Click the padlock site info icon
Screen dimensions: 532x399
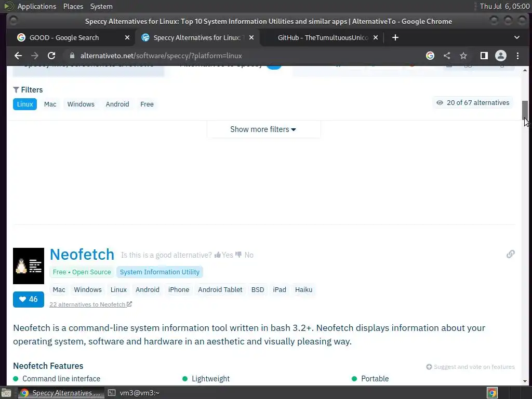pyautogui.click(x=72, y=56)
